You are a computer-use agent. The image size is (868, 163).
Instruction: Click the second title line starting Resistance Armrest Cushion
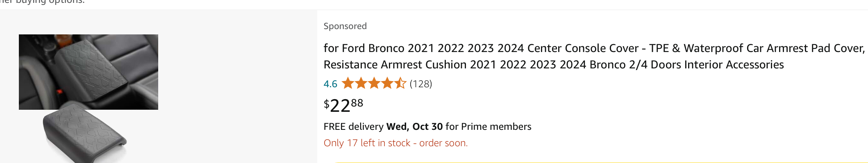pos(554,65)
